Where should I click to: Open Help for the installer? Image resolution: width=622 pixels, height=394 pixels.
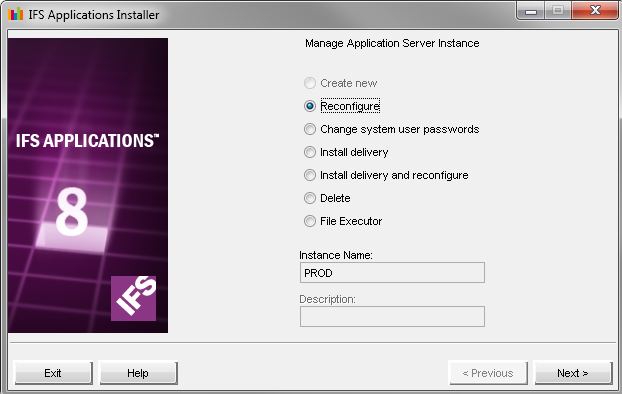(138, 373)
